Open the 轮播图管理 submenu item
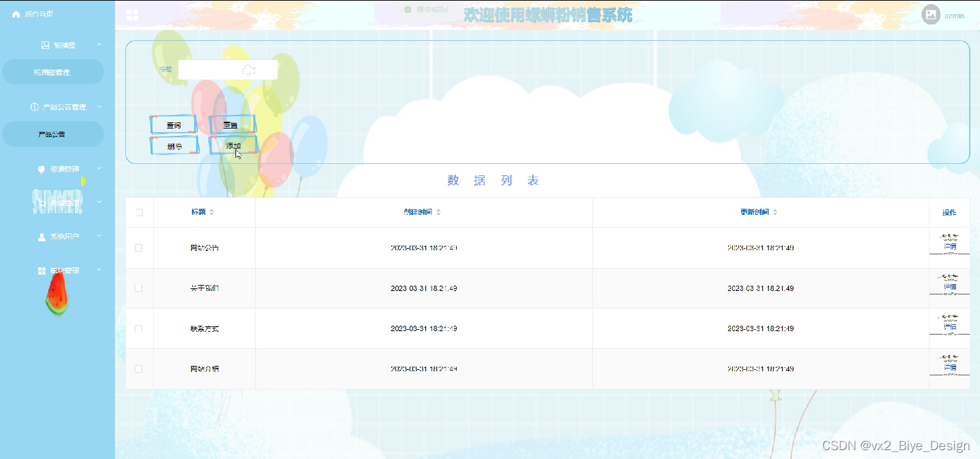The width and height of the screenshot is (980, 459). pos(53,72)
